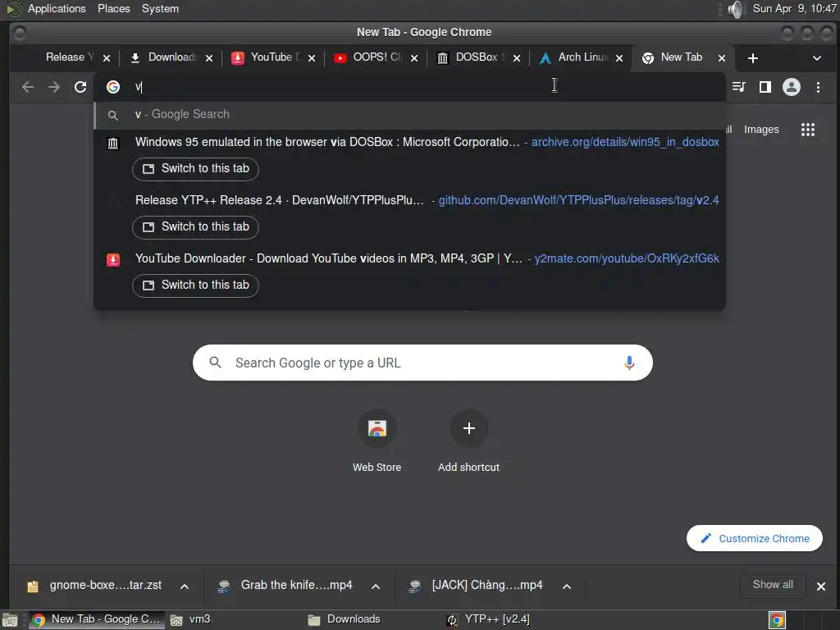Screen dimensions: 840x630
Task: Click the show desktop icon in taskbar
Action: [10, 620]
